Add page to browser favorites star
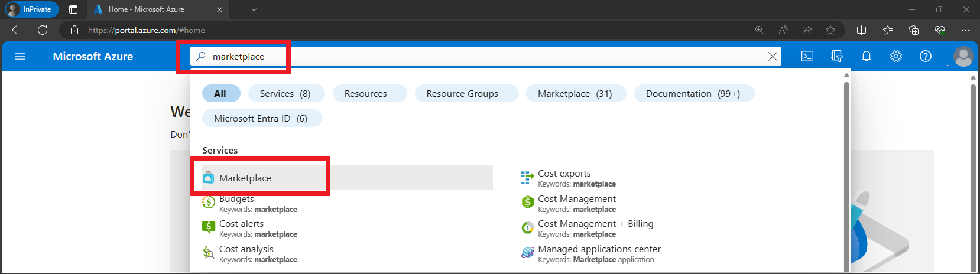Screen dimensions: 980x274 (830, 30)
